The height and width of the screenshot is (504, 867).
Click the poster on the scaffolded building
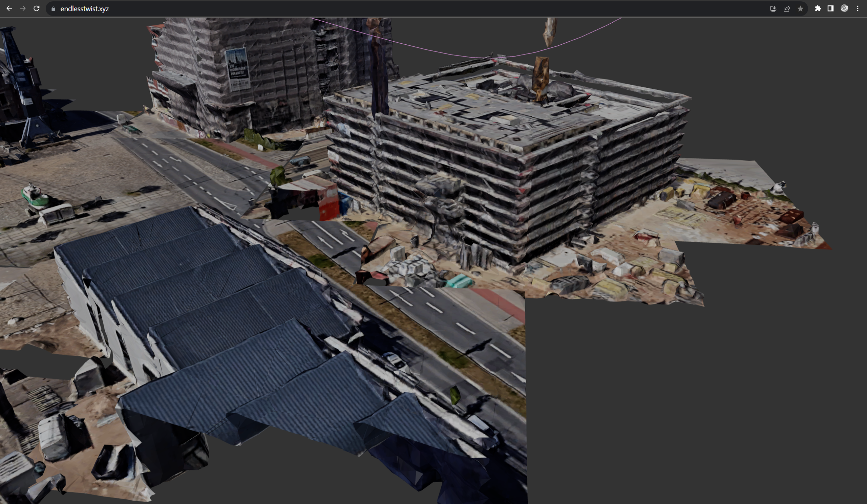[x=237, y=69]
